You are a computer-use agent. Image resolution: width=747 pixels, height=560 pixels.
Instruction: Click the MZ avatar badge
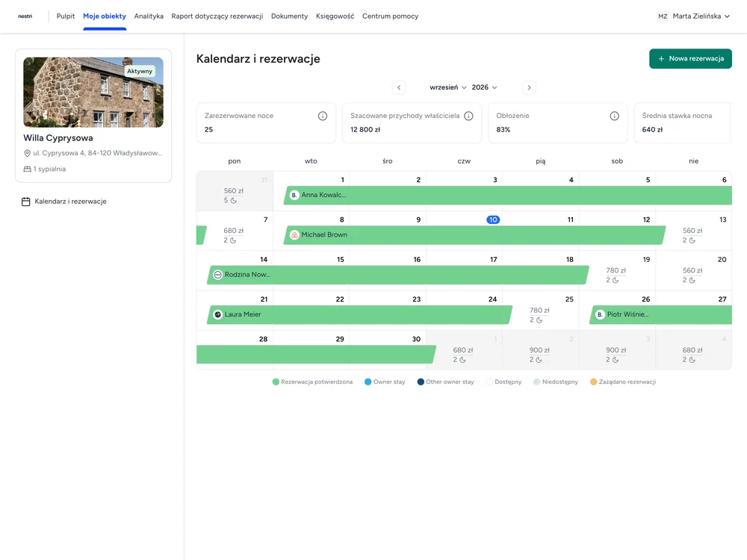662,16
